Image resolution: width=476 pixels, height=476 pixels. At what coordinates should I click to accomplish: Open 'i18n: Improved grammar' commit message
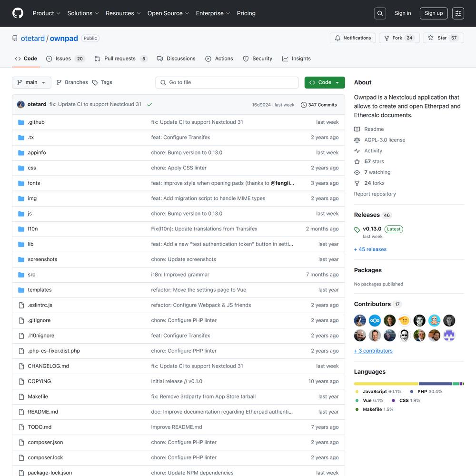180,275
